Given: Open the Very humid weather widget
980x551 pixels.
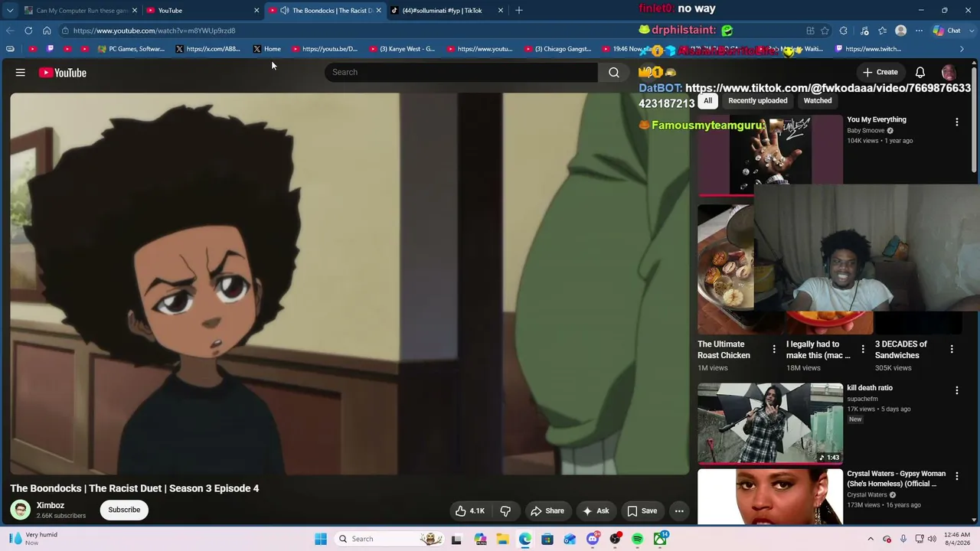Looking at the screenshot, I should pyautogui.click(x=32, y=539).
